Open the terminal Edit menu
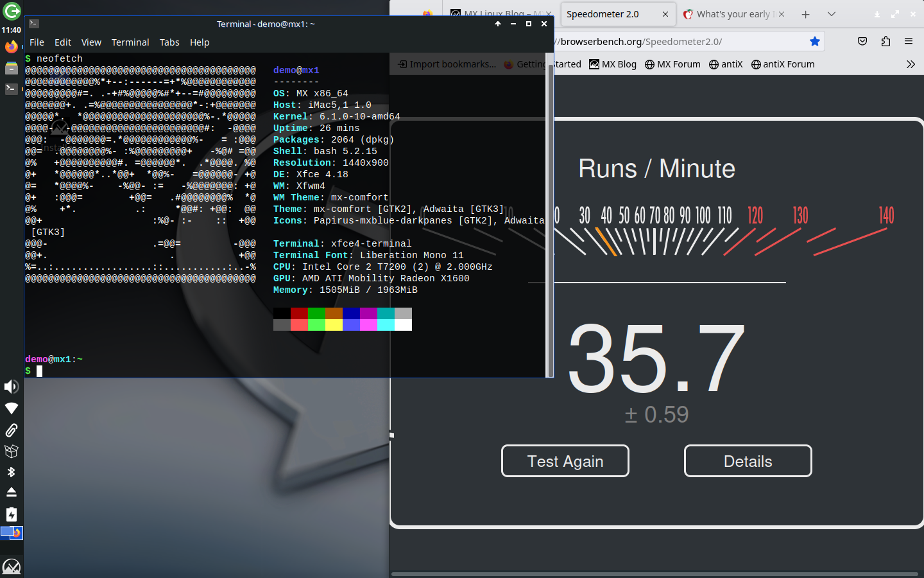Viewport: 924px width, 578px height. 63,42
